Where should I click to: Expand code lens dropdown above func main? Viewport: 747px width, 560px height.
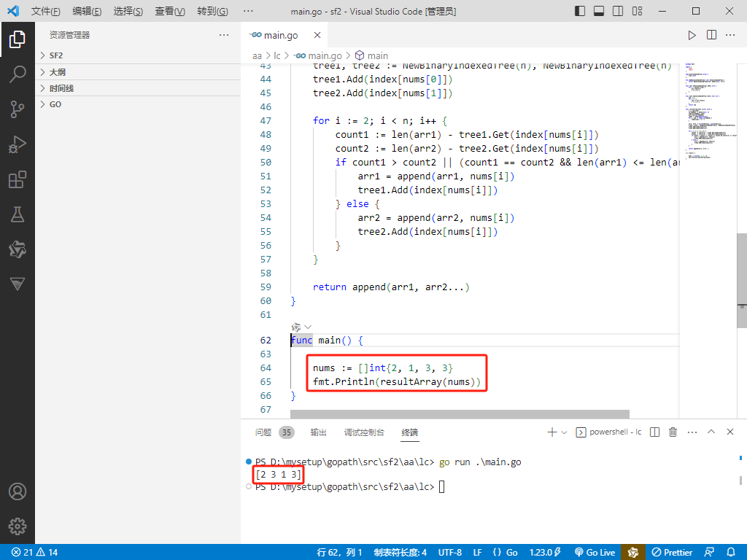[308, 327]
